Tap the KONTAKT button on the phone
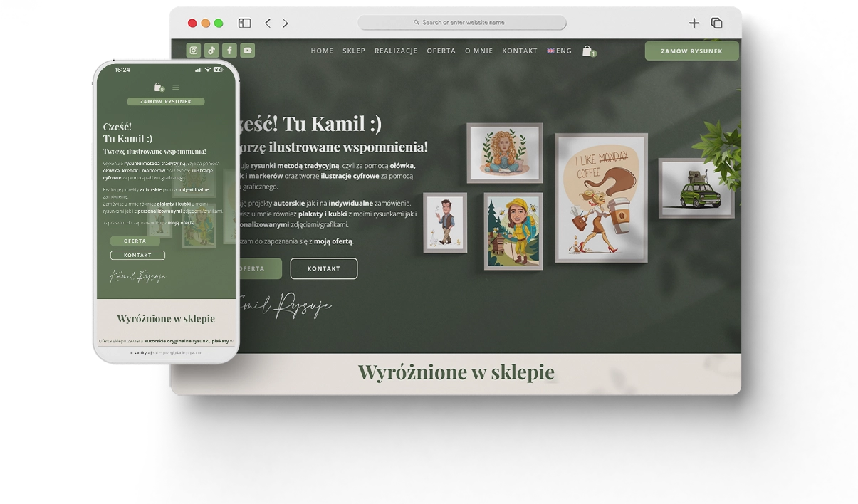 137,255
